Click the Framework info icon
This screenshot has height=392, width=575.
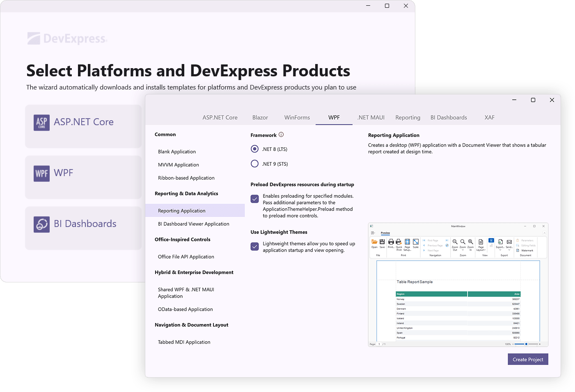[x=281, y=135]
